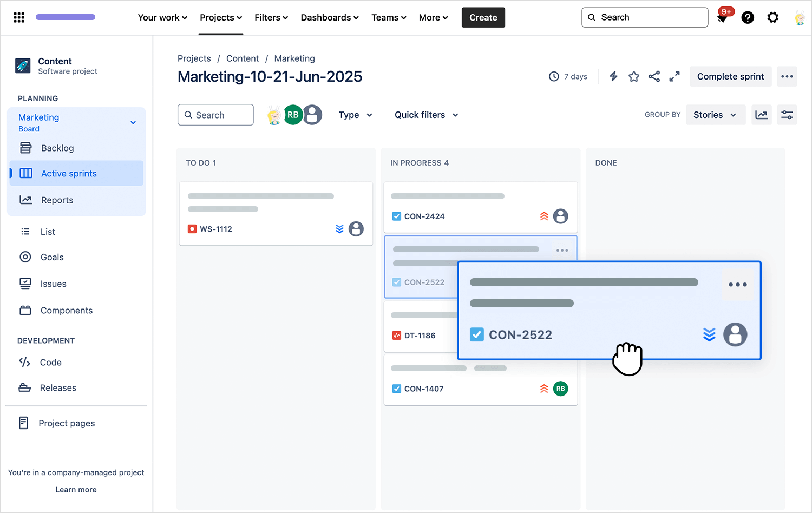Click the RB assignee on CON-1407 card
Screen dimensions: 812x513
(x=561, y=389)
